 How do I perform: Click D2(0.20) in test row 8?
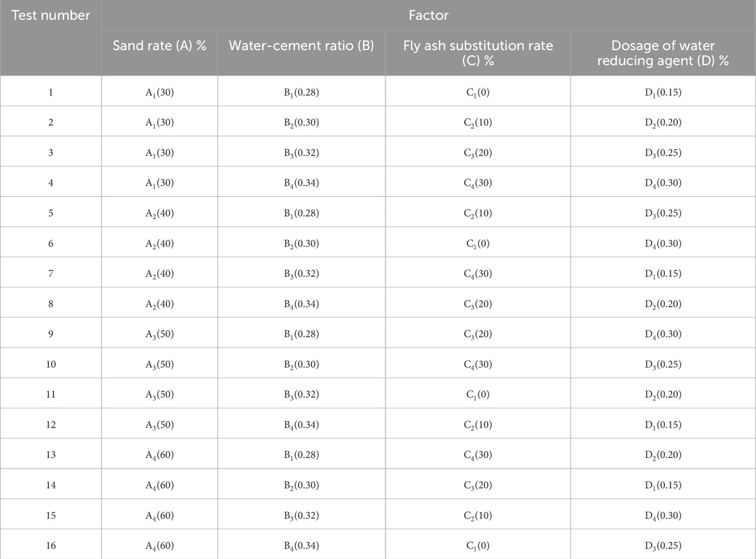[x=663, y=304]
